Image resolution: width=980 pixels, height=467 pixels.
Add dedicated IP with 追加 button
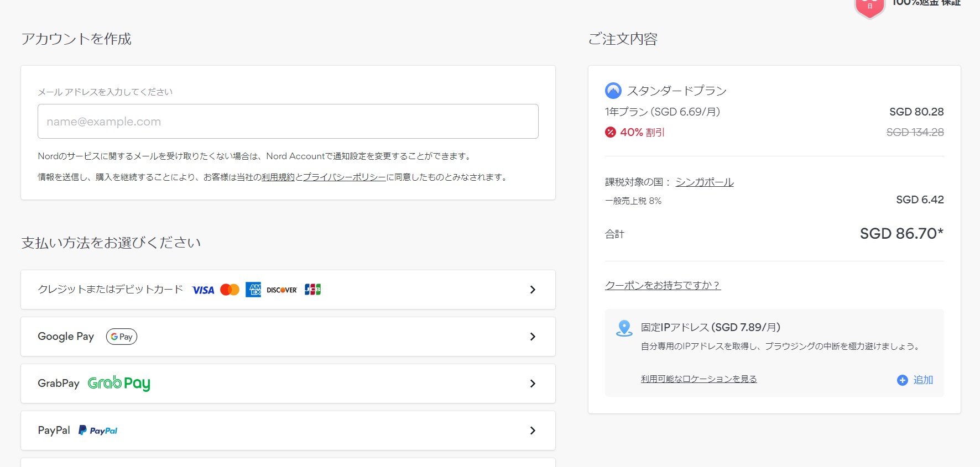coord(915,380)
